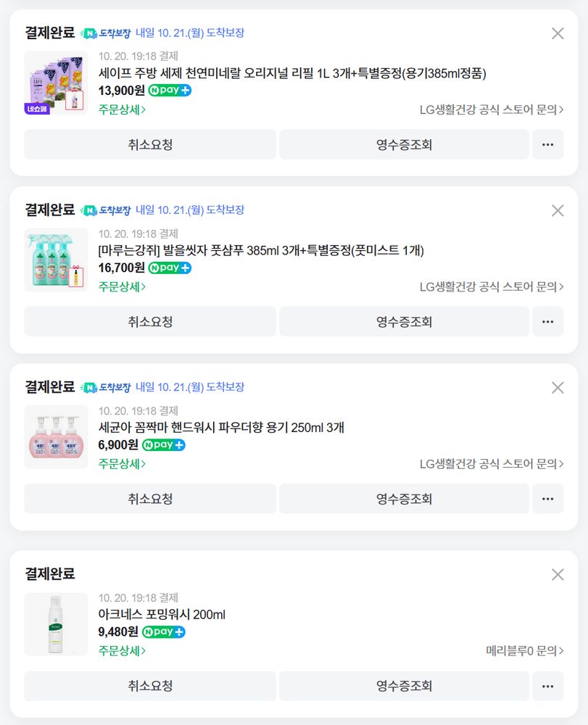Open 주문상세 for the 아크네스 포밍워시 order
The image size is (588, 725).
click(122, 650)
